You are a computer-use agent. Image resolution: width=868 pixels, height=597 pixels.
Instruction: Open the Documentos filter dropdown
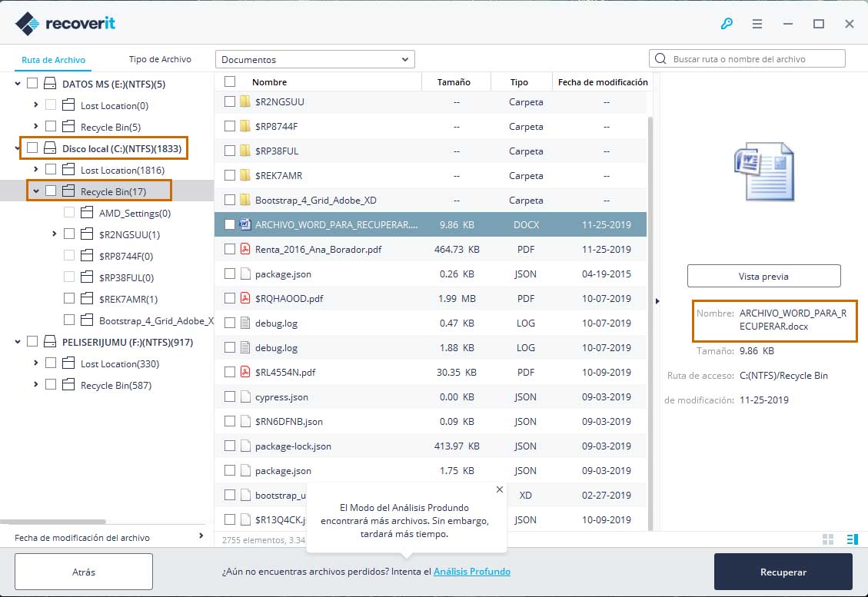tap(315, 59)
